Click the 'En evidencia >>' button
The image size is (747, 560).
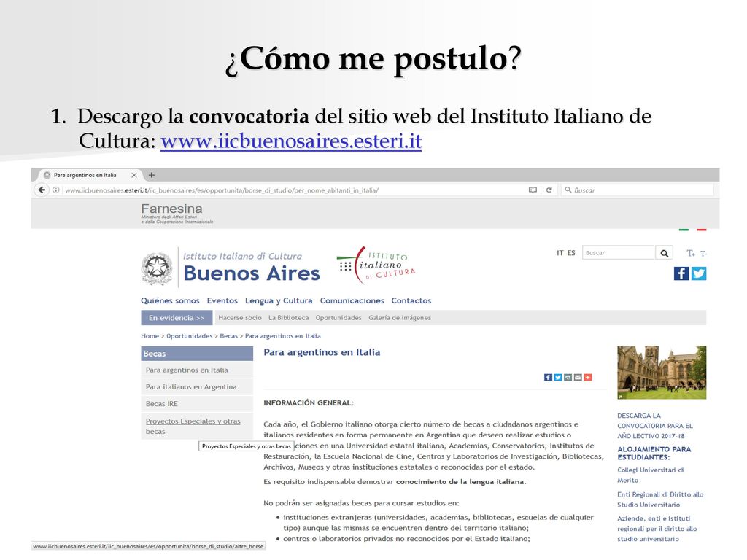point(177,318)
